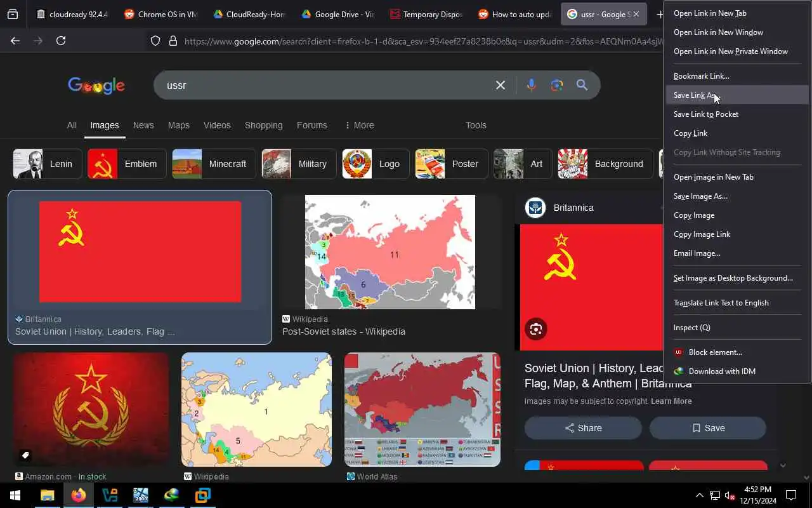Image resolution: width=812 pixels, height=508 pixels.
Task: Save the Britannica image to collection
Action: coord(708,428)
